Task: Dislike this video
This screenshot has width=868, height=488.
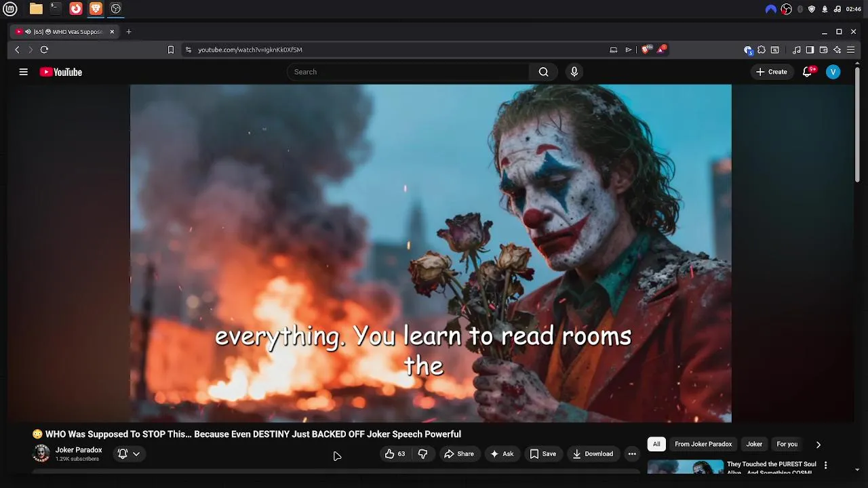Action: [422, 454]
